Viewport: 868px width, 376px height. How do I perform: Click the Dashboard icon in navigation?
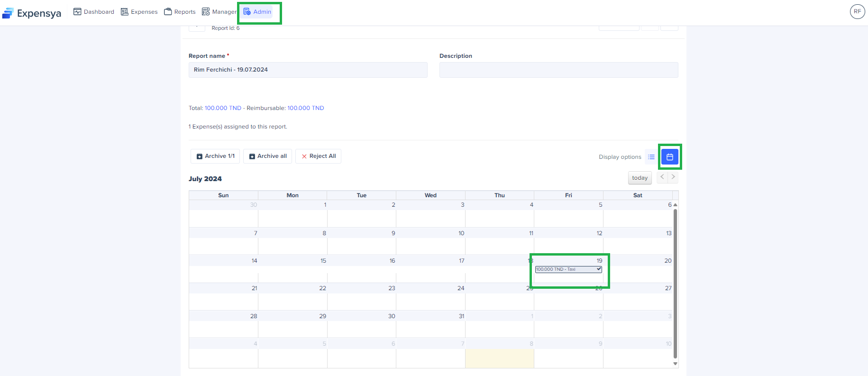(x=77, y=12)
